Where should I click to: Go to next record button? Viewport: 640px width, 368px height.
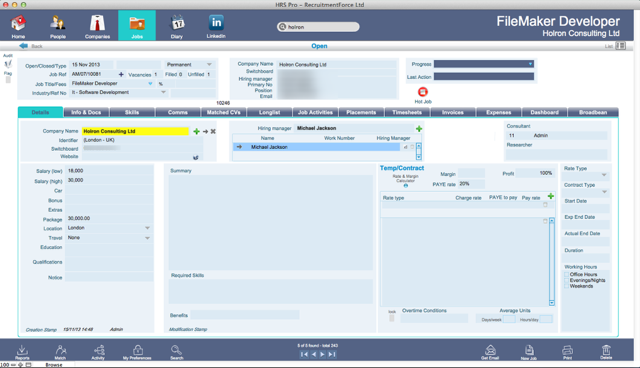click(322, 354)
